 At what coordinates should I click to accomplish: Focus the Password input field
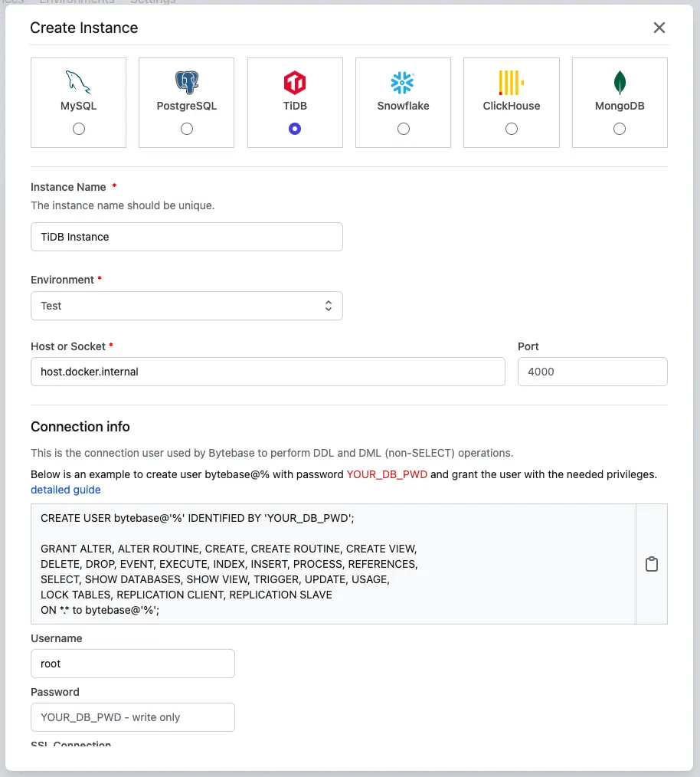coord(132,717)
